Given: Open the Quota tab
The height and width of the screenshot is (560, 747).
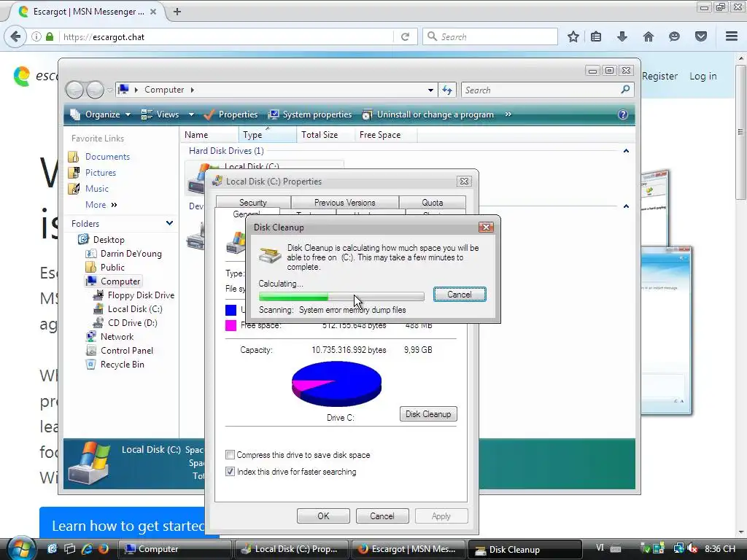Looking at the screenshot, I should pos(432,203).
